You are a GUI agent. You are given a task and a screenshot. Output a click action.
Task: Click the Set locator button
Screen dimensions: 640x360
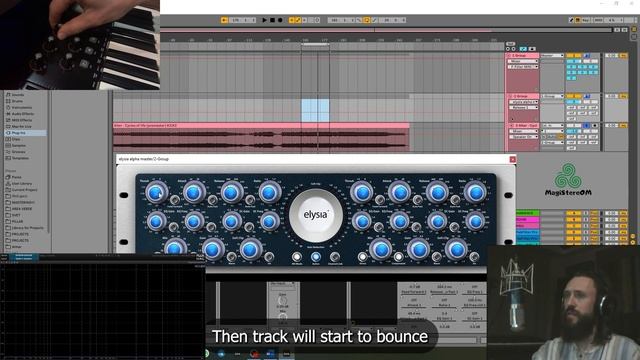[510, 44]
